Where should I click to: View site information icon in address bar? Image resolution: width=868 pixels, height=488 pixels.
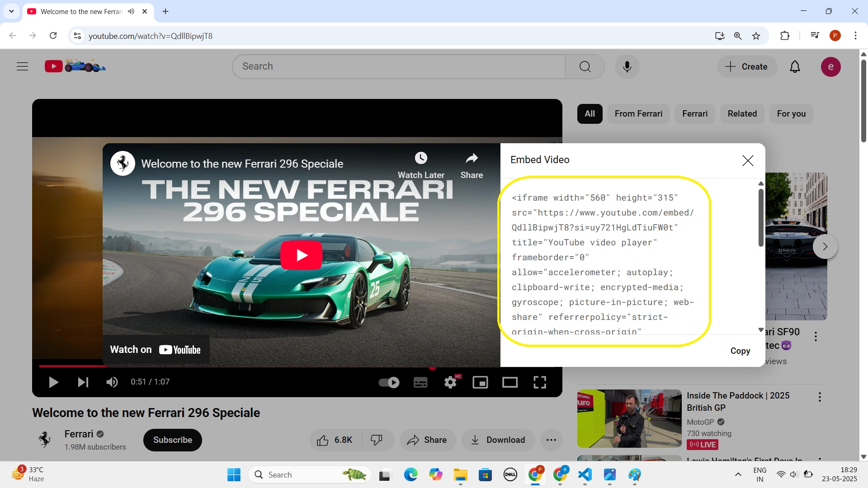coord(77,36)
